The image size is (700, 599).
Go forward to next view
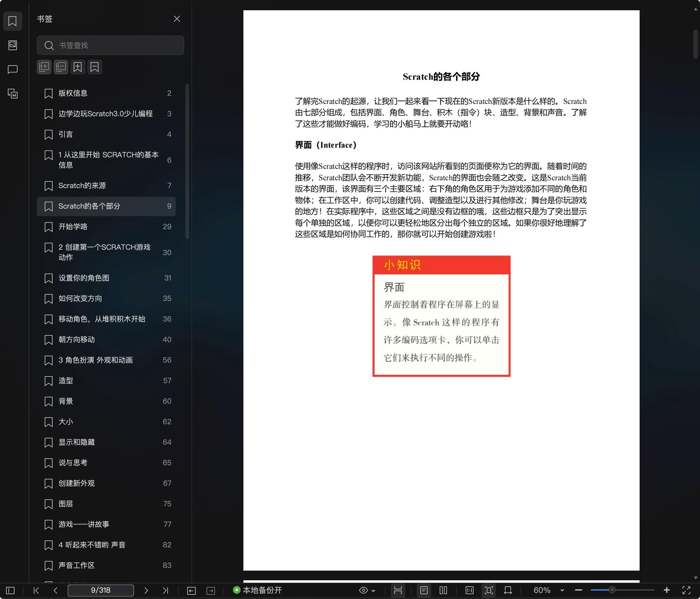(211, 591)
